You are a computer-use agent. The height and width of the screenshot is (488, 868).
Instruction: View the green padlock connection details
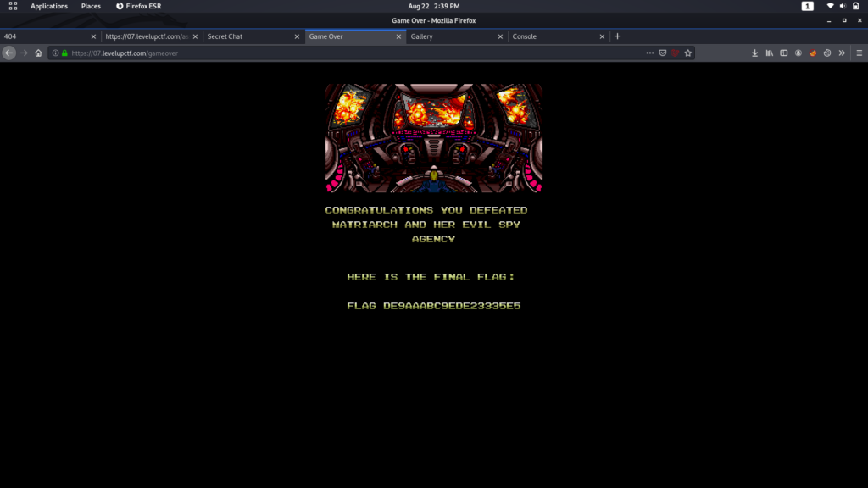tap(64, 53)
